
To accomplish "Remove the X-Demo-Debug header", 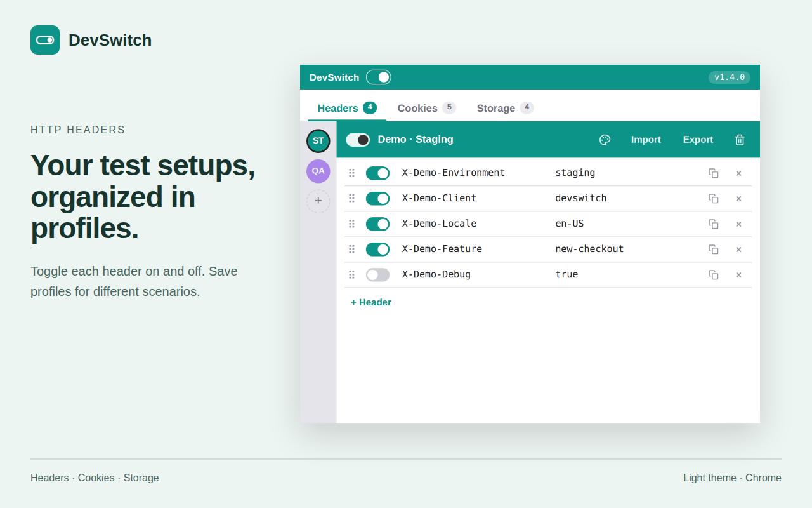I will point(738,275).
